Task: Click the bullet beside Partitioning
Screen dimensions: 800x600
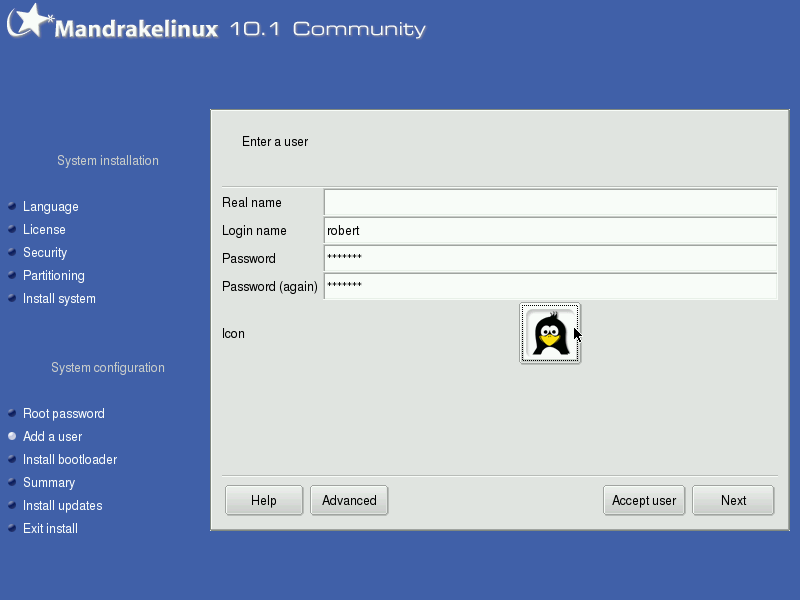Action: (12, 275)
